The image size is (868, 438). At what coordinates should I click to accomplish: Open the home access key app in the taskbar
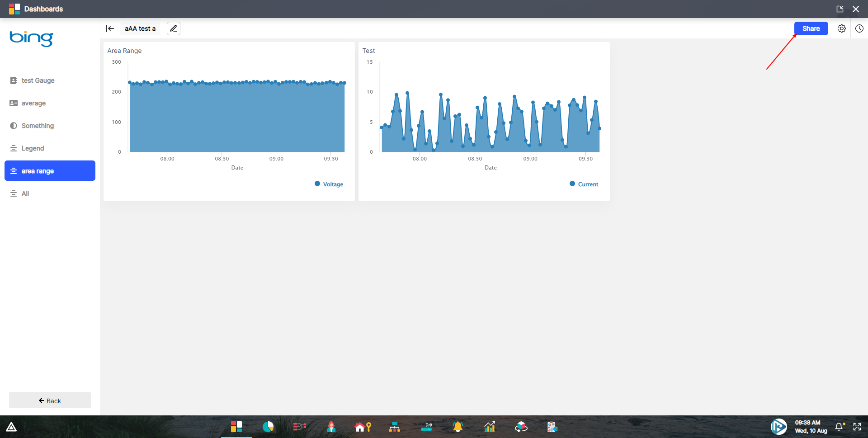pyautogui.click(x=363, y=426)
